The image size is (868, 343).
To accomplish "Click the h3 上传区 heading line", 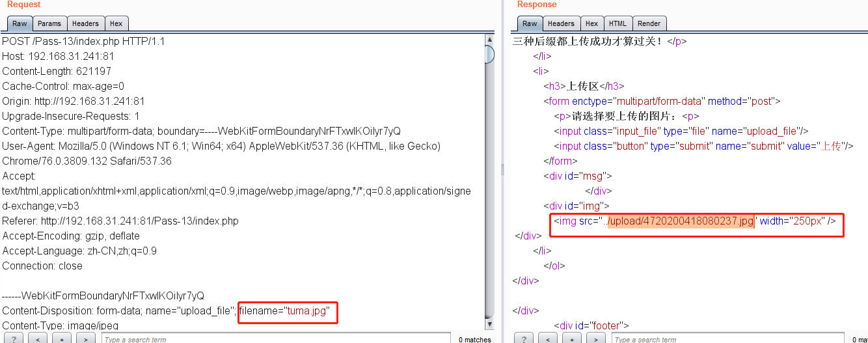I will click(584, 86).
